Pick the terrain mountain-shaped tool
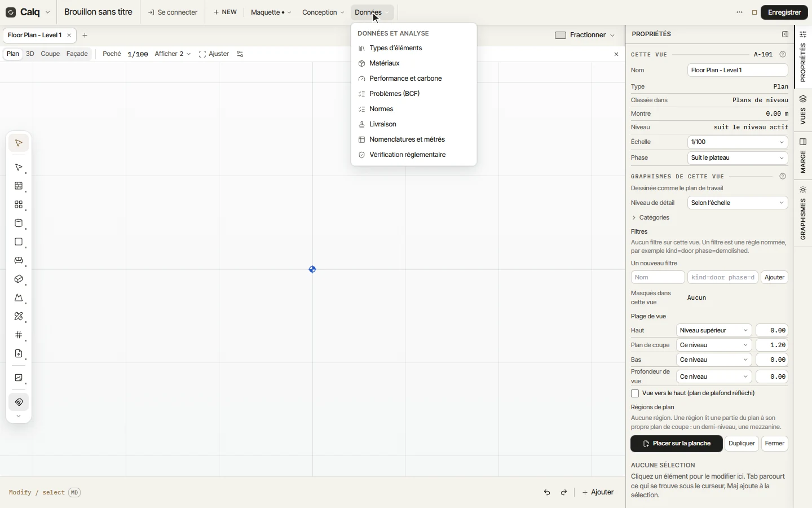 pyautogui.click(x=19, y=298)
